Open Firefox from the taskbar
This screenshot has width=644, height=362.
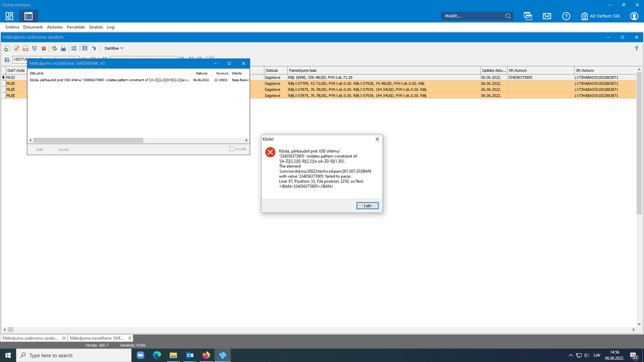(x=206, y=356)
